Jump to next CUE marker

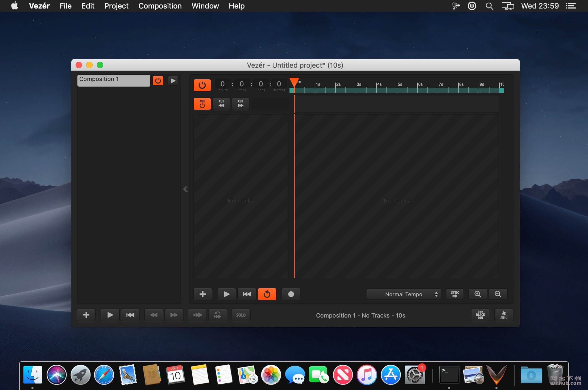click(241, 104)
